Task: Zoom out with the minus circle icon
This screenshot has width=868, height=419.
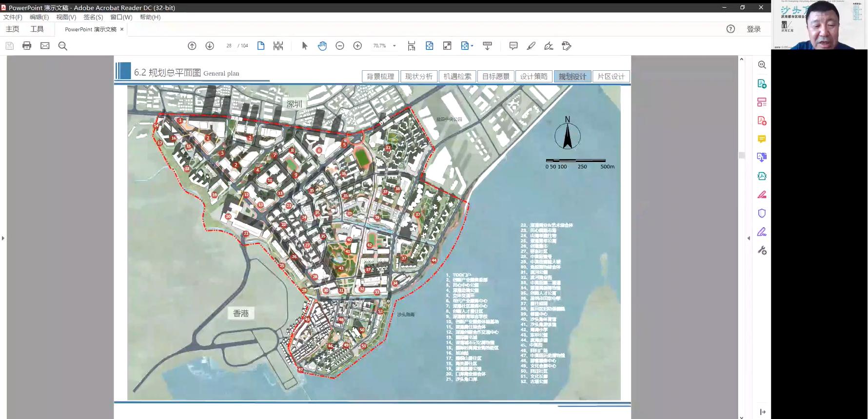Action: point(340,46)
